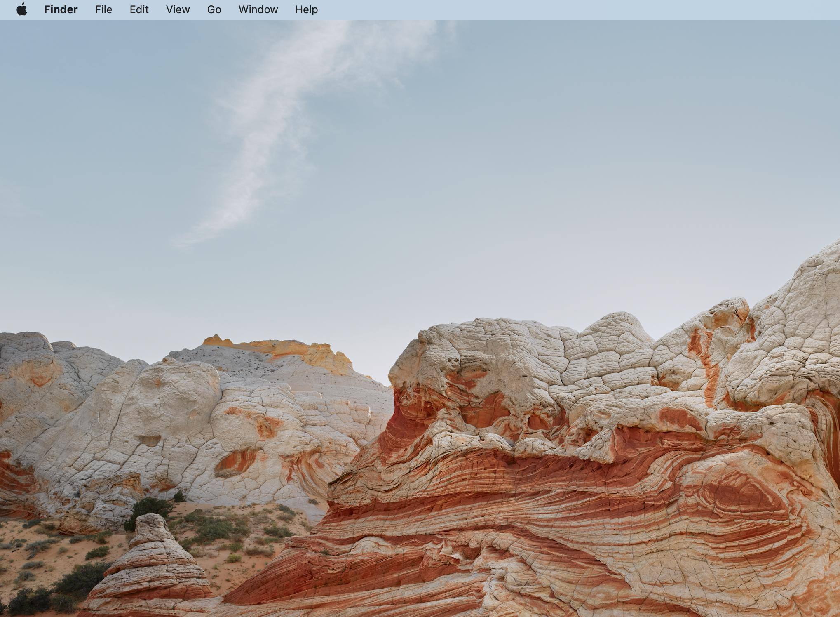Open the Help menu

point(306,9)
